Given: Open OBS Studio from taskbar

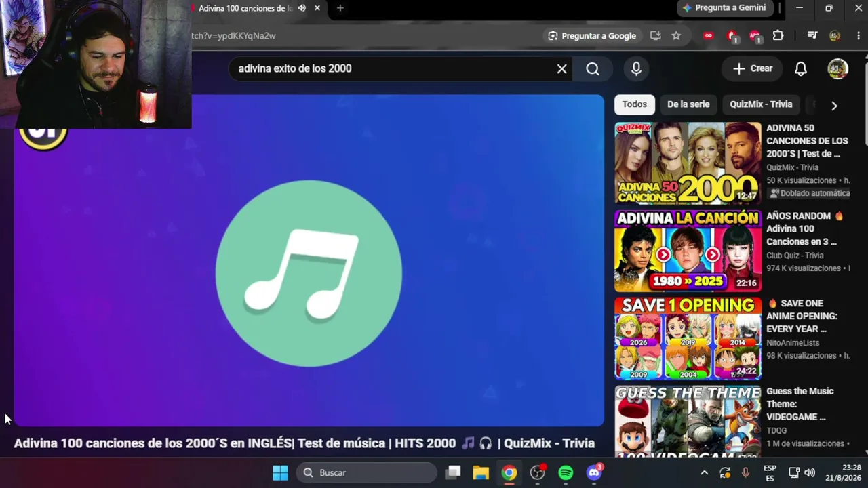Looking at the screenshot, I should 538,472.
